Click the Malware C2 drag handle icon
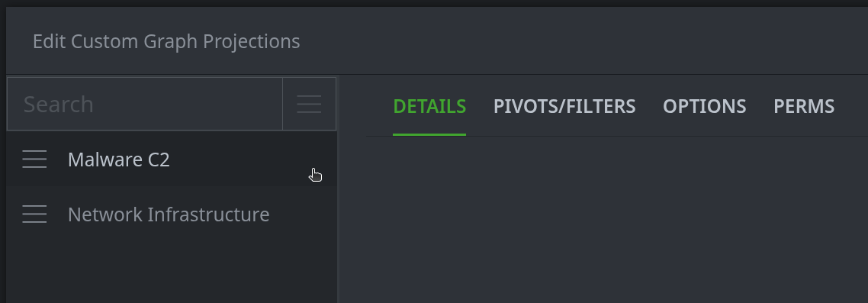The height and width of the screenshot is (303, 868). pyautogui.click(x=34, y=159)
